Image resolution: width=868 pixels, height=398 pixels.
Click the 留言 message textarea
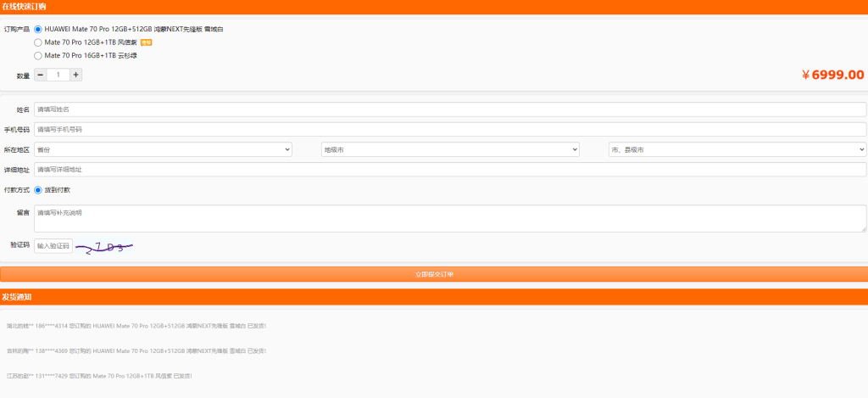(x=449, y=218)
